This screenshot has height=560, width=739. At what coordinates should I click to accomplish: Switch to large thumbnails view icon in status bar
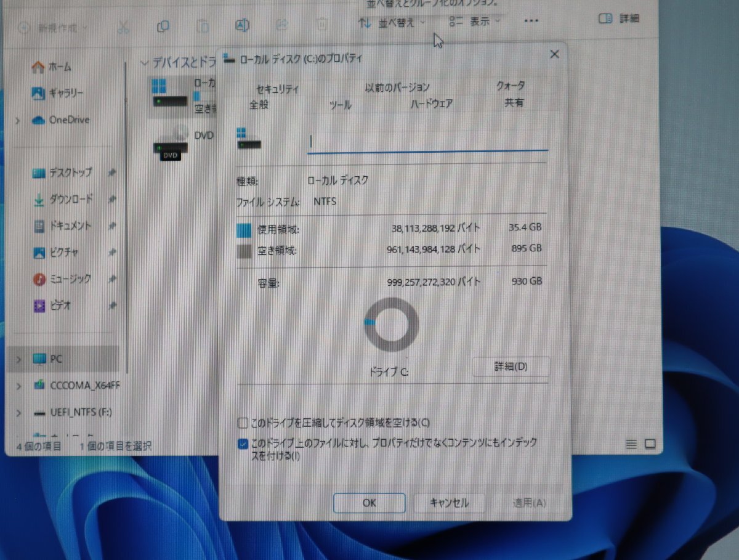point(650,444)
